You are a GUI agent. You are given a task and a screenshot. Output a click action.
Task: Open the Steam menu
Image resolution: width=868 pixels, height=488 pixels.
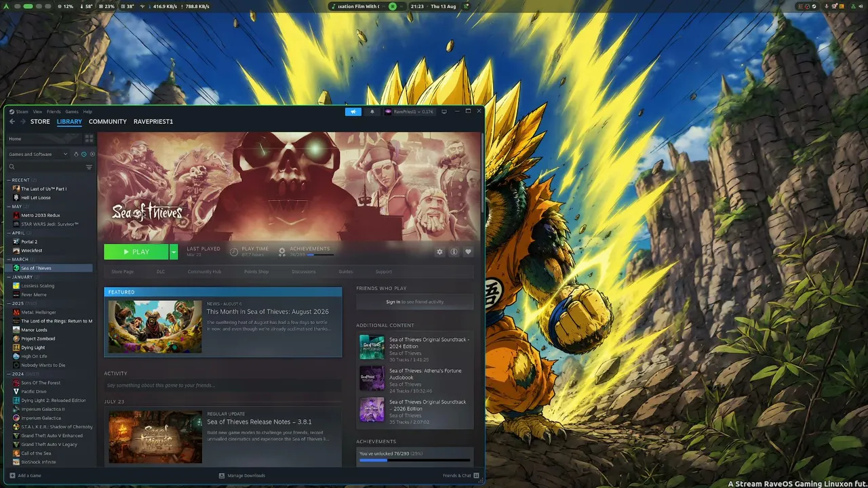22,112
